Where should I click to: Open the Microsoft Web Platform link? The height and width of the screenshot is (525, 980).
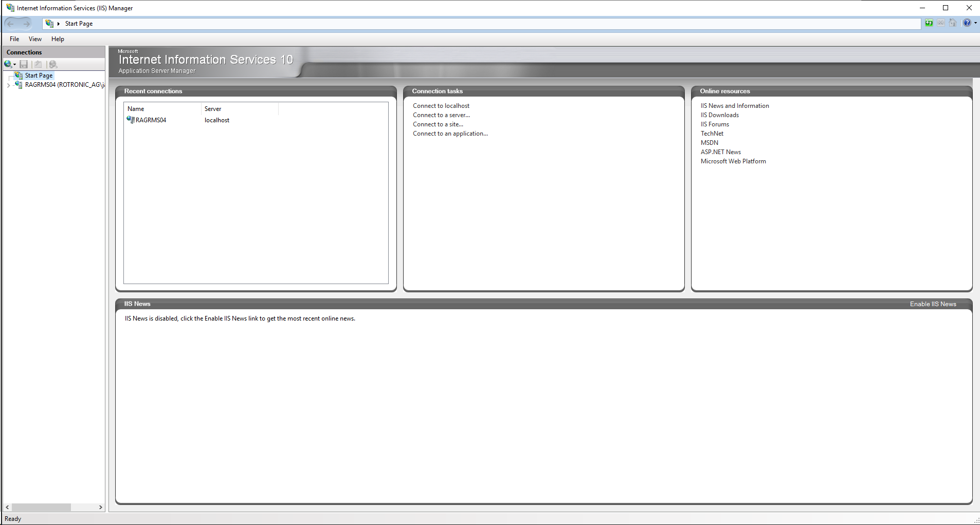[733, 161]
